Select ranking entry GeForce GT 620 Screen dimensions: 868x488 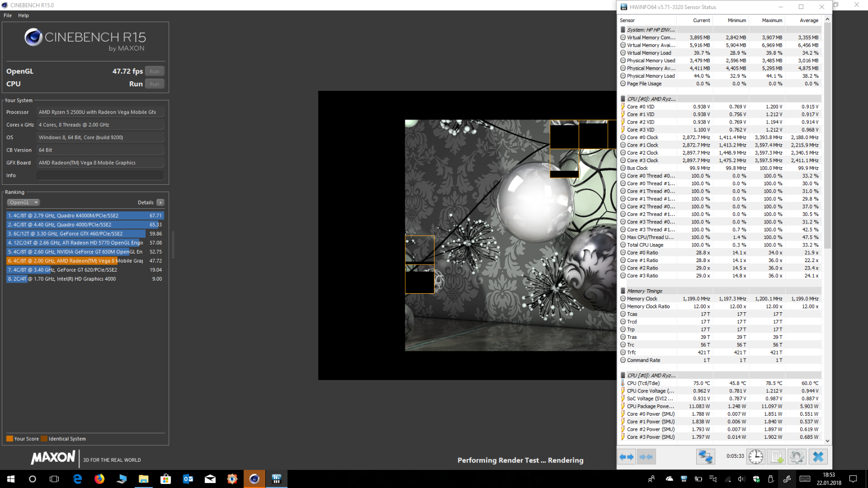tap(85, 270)
